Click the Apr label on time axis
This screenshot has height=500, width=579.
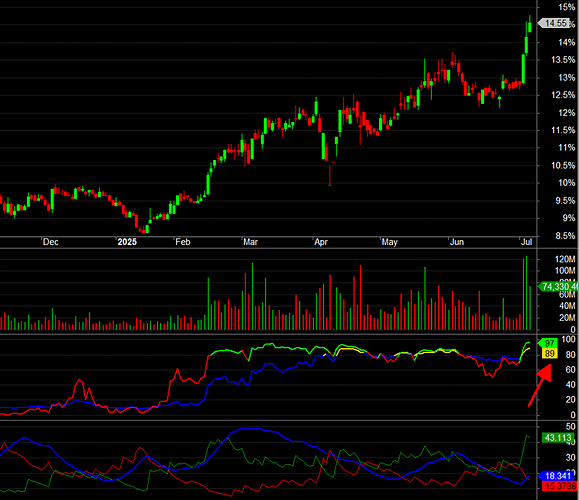[321, 242]
